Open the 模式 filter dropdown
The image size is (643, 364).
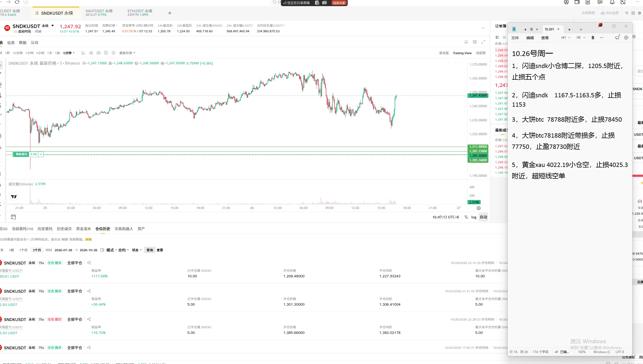112,250
